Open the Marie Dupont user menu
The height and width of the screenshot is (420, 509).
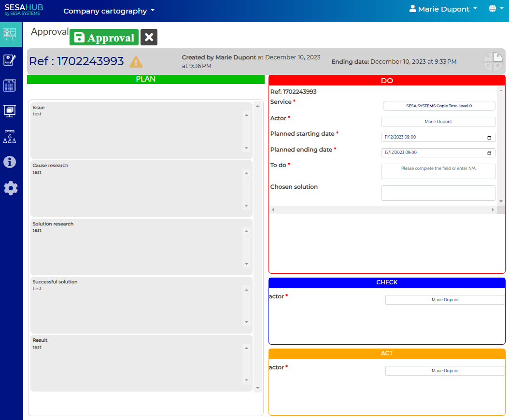443,9
